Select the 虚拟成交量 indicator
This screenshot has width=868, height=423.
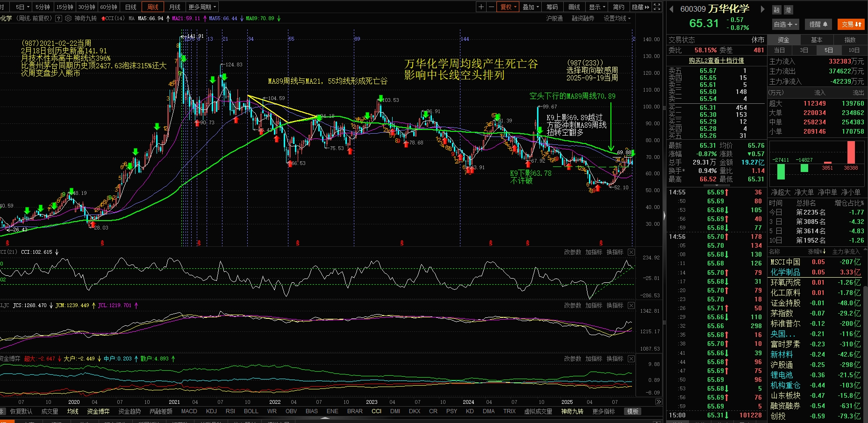[x=538, y=411]
